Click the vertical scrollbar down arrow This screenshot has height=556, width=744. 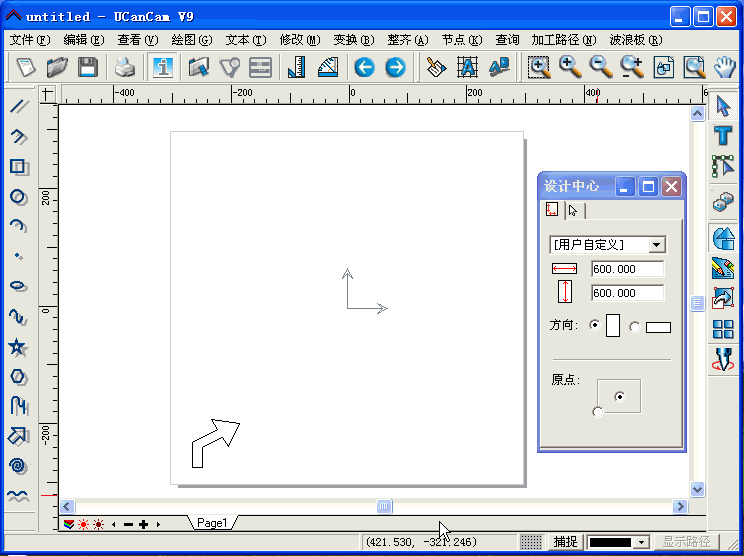pos(697,489)
